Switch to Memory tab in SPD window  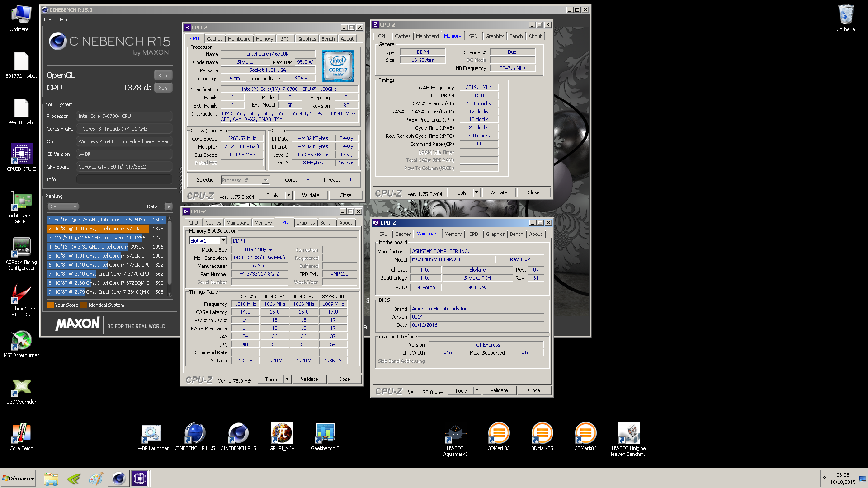[263, 223]
